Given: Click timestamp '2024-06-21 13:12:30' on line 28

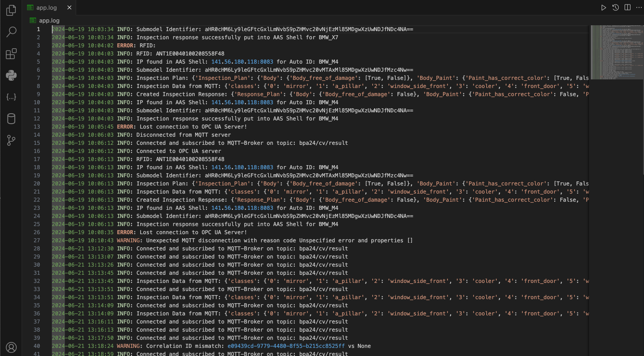Looking at the screenshot, I should pyautogui.click(x=82, y=249).
